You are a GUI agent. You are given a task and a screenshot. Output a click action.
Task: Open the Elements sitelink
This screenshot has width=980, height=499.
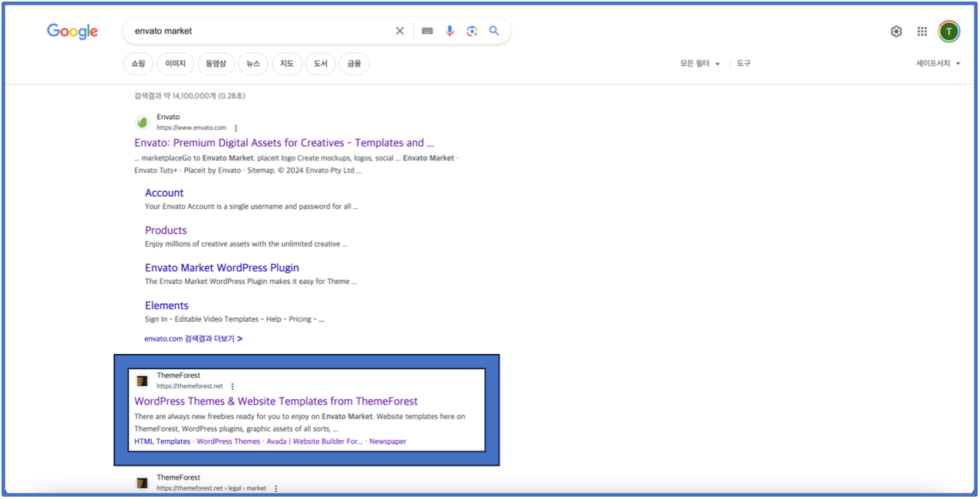(x=167, y=306)
